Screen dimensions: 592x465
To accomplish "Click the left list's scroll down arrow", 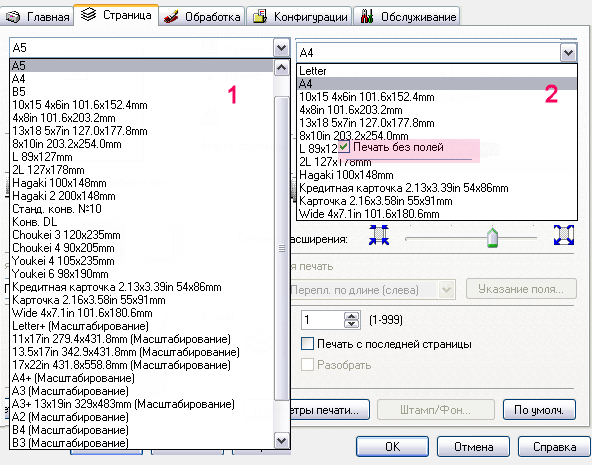I will click(282, 440).
